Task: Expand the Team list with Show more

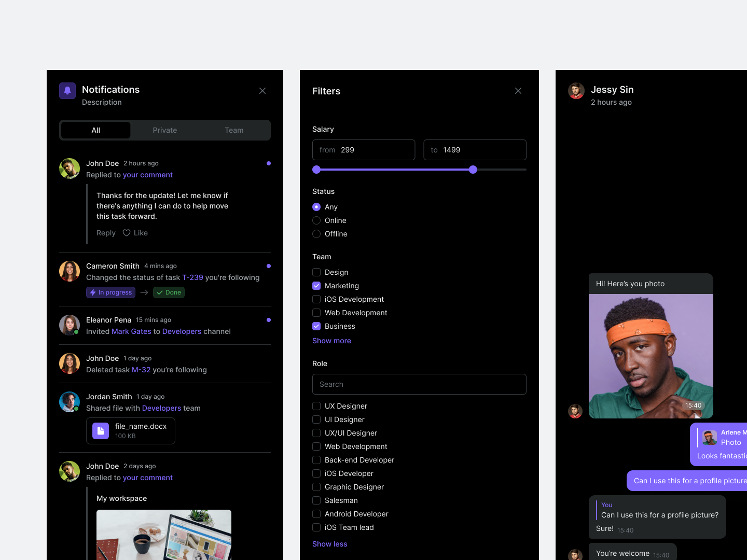Action: point(331,341)
